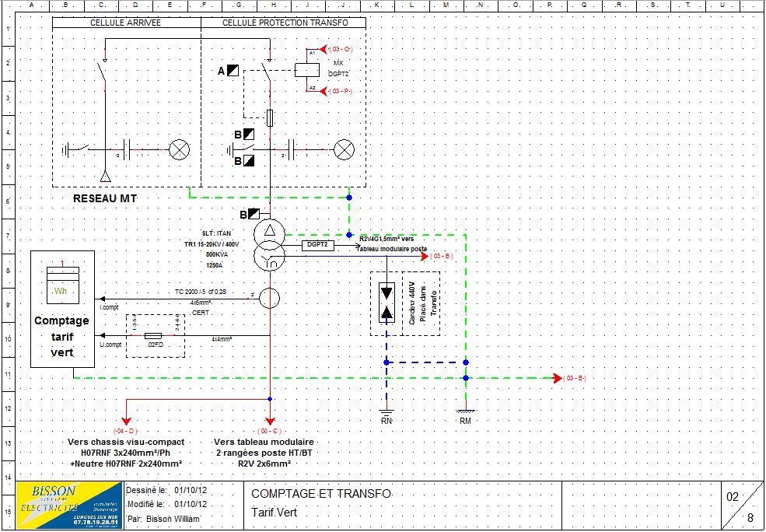Click the TC 2000/5 current transformer circle
The height and width of the screenshot is (532, 766).
pyautogui.click(x=270, y=299)
